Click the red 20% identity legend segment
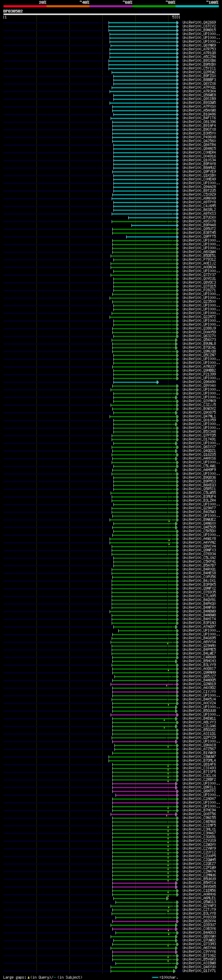 tap(25, 6)
